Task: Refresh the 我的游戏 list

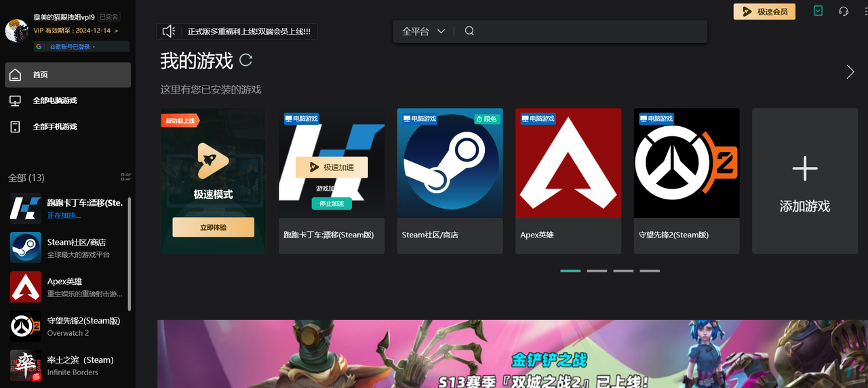Action: 245,60
